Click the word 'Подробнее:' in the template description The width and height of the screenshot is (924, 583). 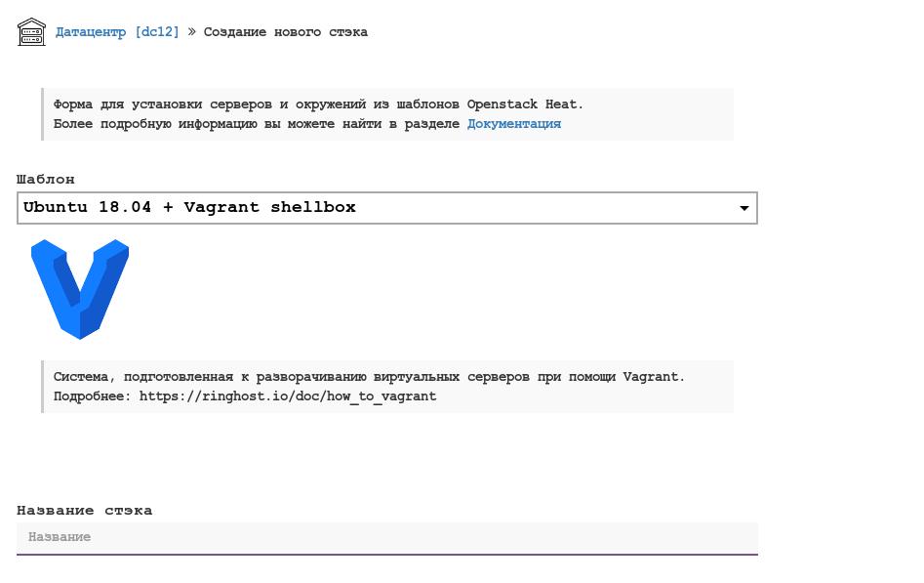(x=92, y=396)
